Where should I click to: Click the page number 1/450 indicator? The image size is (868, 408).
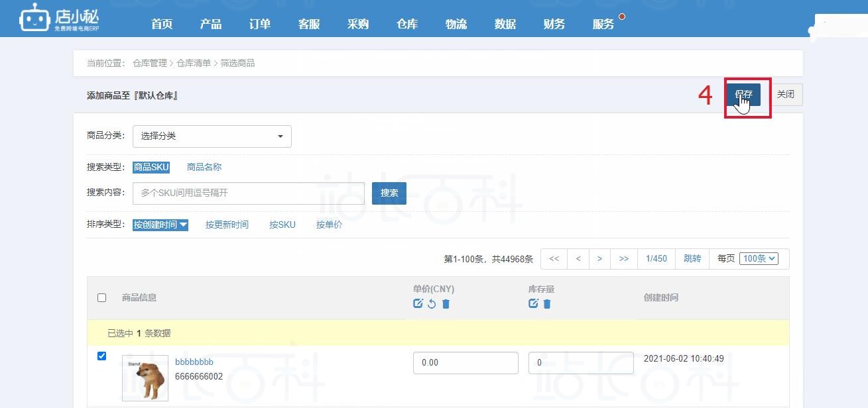655,258
